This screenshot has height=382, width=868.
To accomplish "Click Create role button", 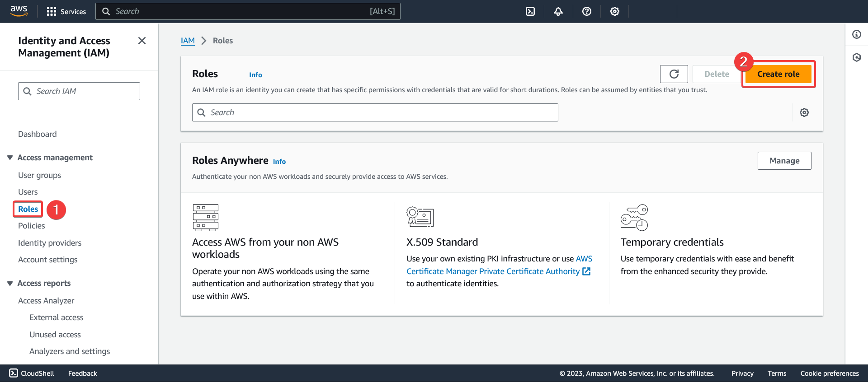I will pyautogui.click(x=778, y=74).
